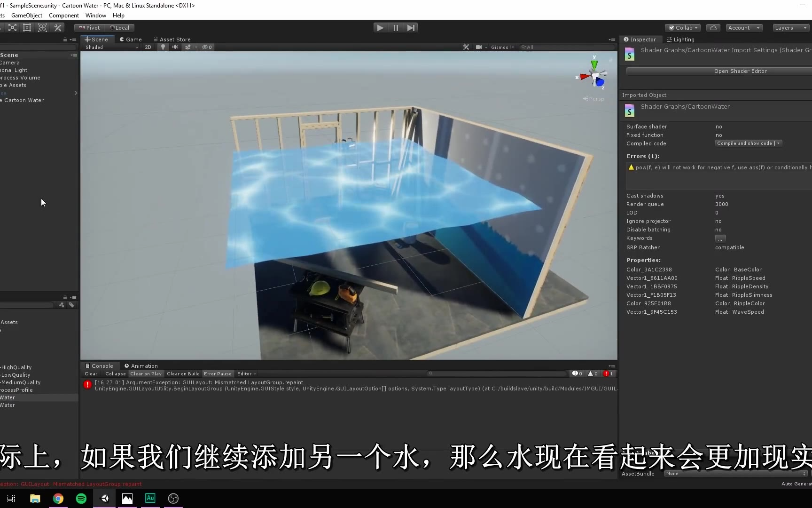
Task: Click the Console Clear button
Action: 91,374
